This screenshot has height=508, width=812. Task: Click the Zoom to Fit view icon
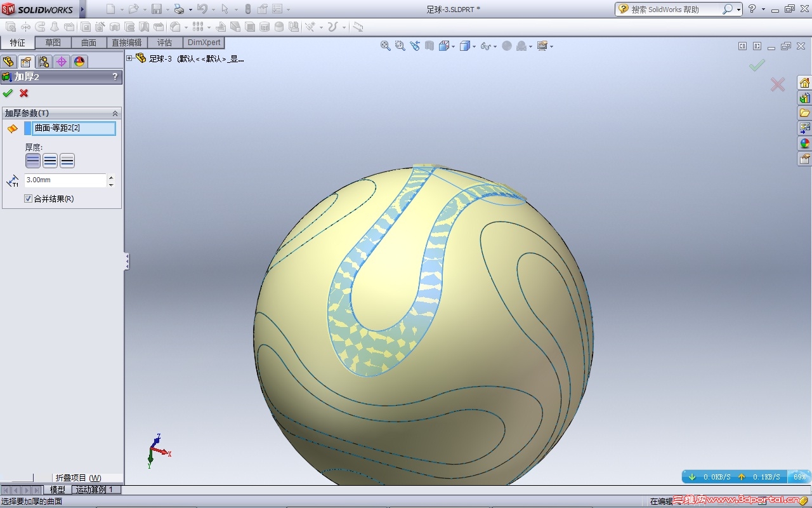click(x=386, y=46)
